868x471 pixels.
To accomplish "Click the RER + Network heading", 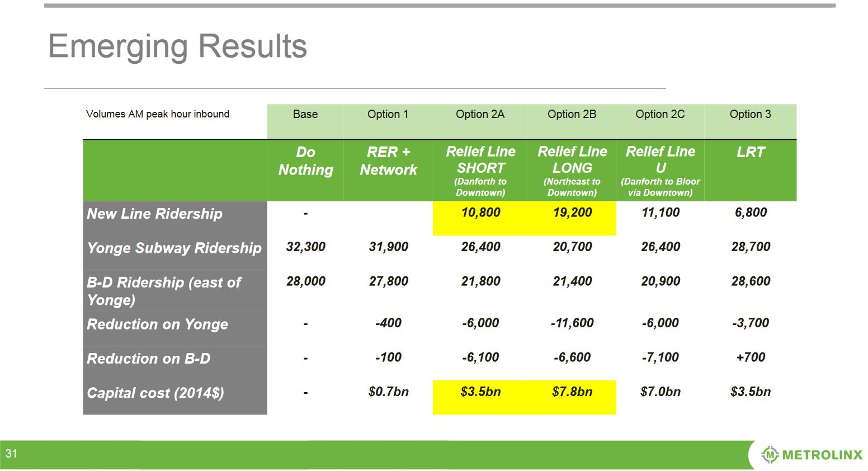I will point(388,161).
